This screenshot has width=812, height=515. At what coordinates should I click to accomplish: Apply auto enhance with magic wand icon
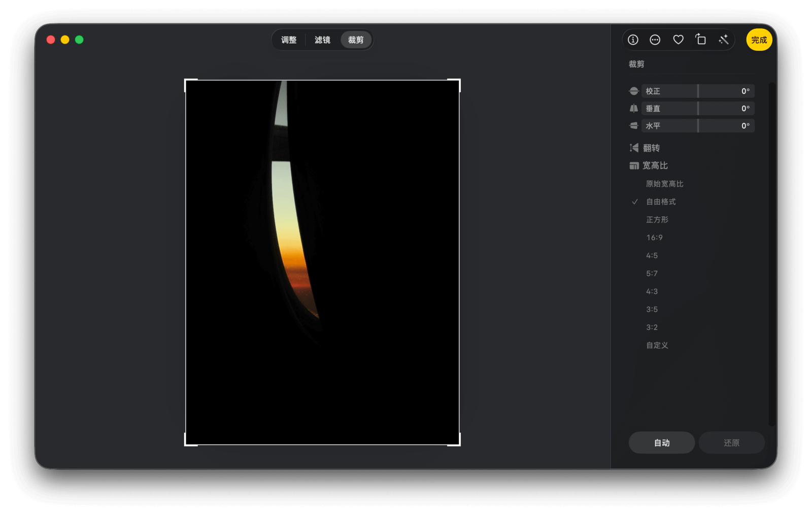[x=724, y=40]
